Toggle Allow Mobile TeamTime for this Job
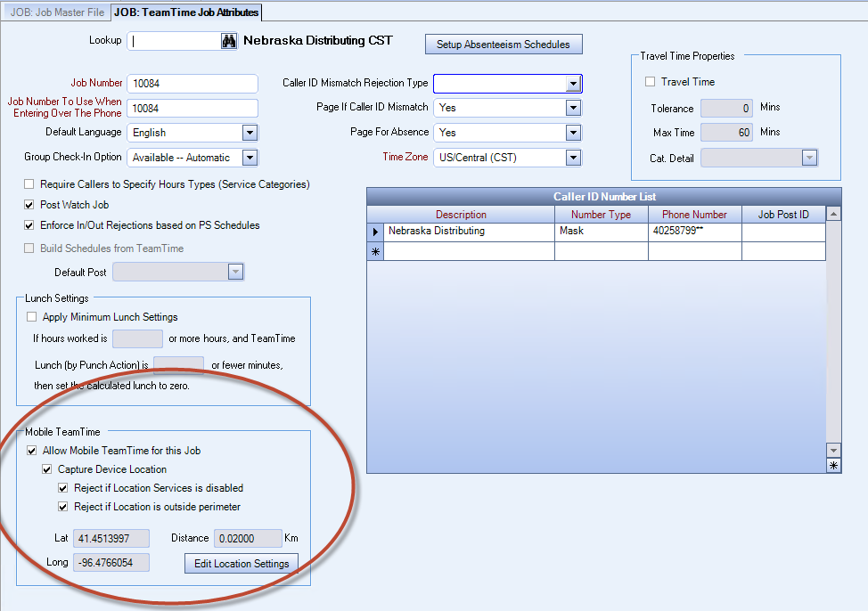 pos(33,451)
